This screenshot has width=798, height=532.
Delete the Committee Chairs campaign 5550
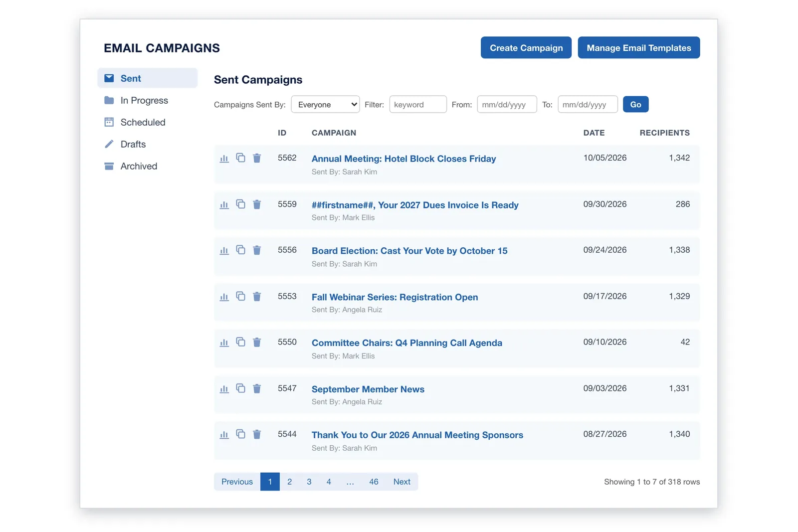coord(257,343)
